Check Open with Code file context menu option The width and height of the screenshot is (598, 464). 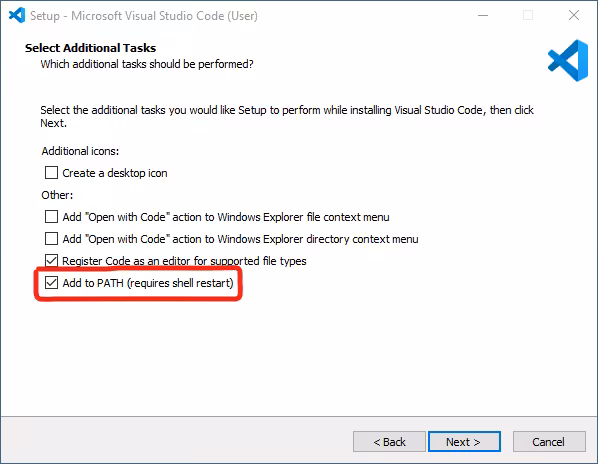(51, 217)
